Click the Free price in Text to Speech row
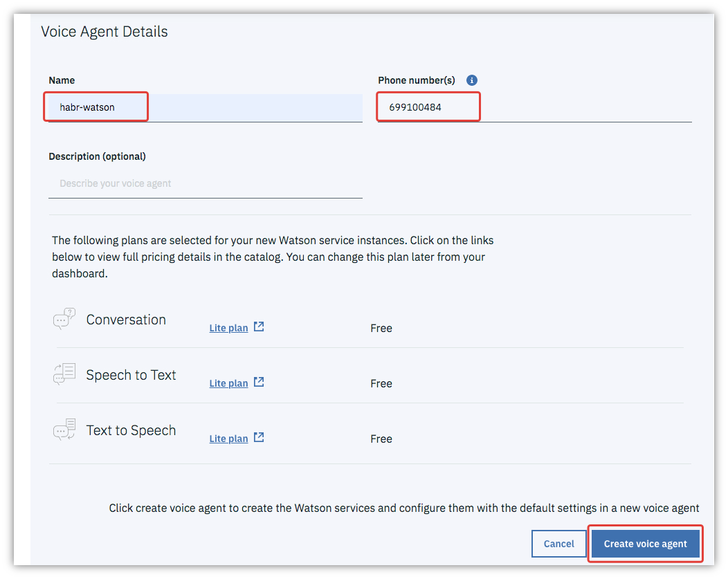The image size is (728, 579). pyautogui.click(x=381, y=439)
